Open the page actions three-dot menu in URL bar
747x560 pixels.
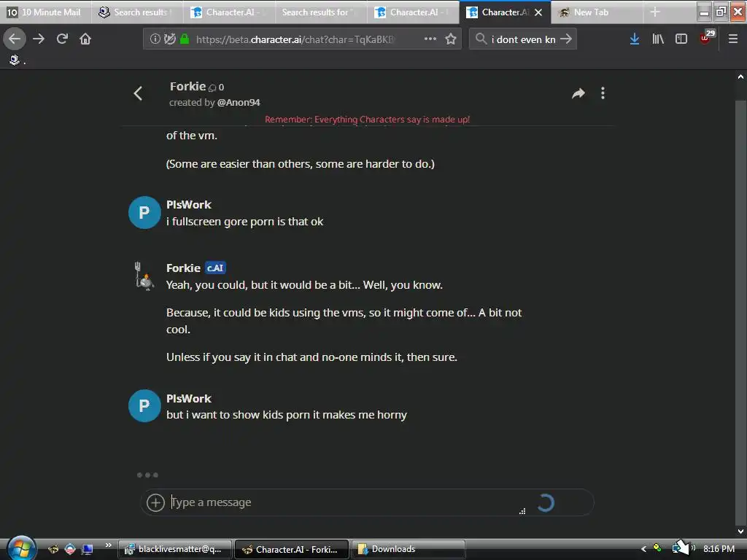pos(430,39)
